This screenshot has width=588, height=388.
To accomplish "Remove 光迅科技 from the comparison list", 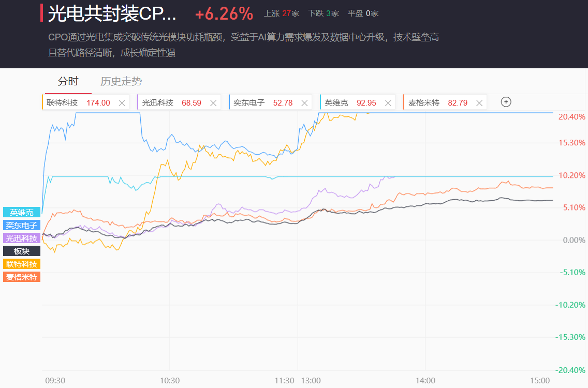I will 213,103.
